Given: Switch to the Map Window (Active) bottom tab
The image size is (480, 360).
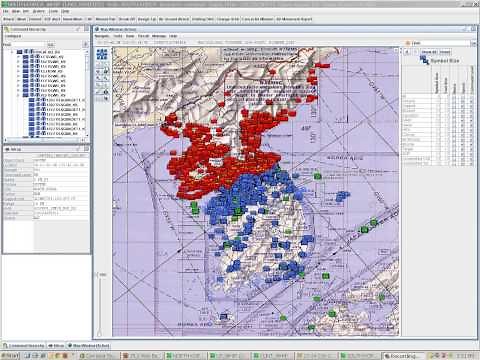Looking at the screenshot, I should pyautogui.click(x=89, y=346).
